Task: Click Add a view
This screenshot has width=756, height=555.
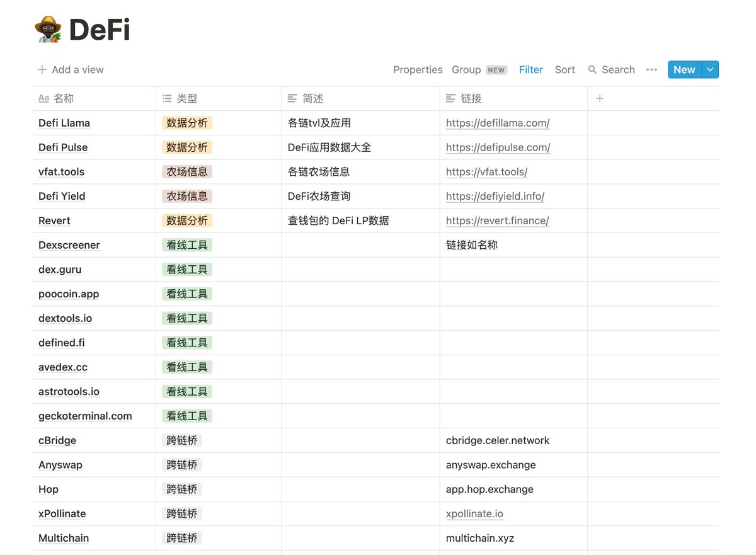Action: [x=71, y=70]
